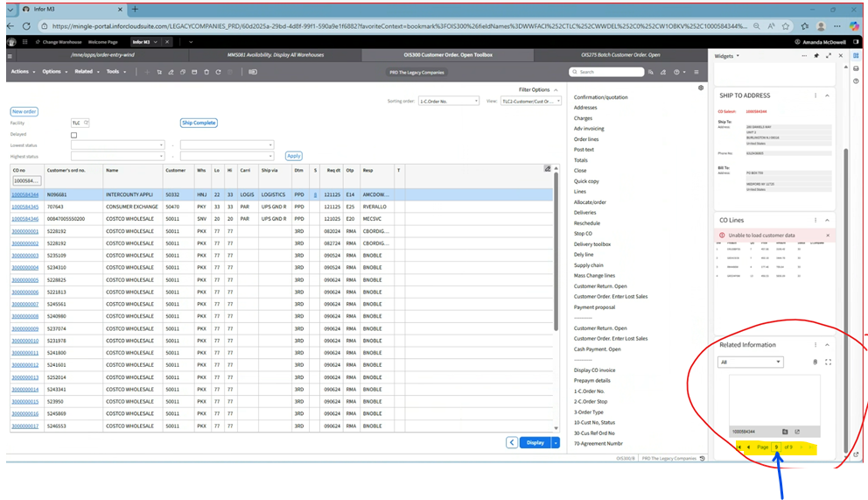Click the New order button

pos(24,111)
